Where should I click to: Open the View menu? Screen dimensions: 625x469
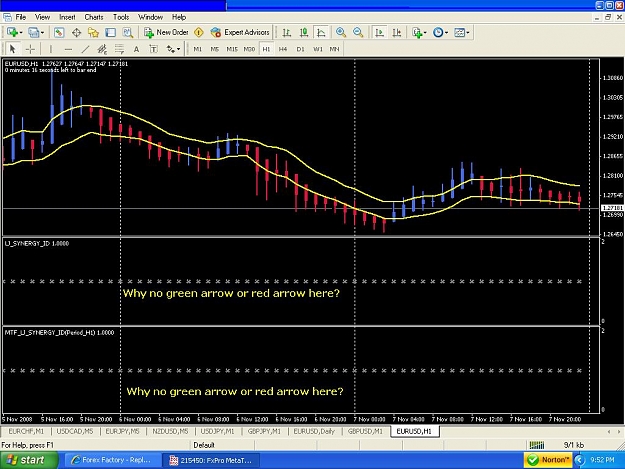(42, 17)
